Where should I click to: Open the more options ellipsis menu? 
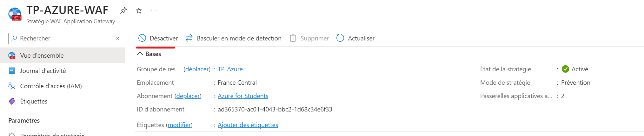(154, 10)
